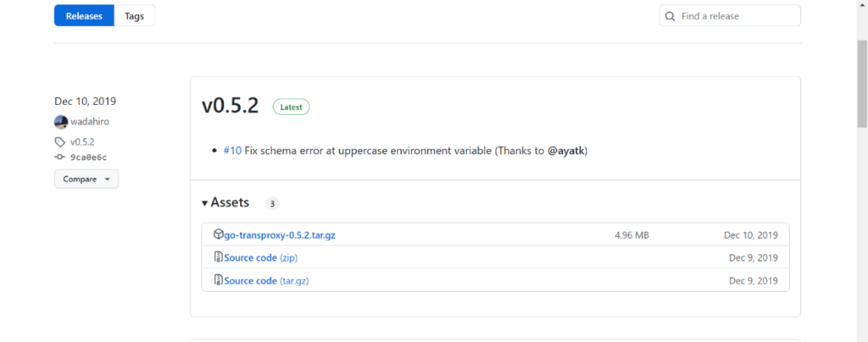Image resolution: width=868 pixels, height=342 pixels.
Task: Download Source code (zip)
Action: tap(260, 257)
